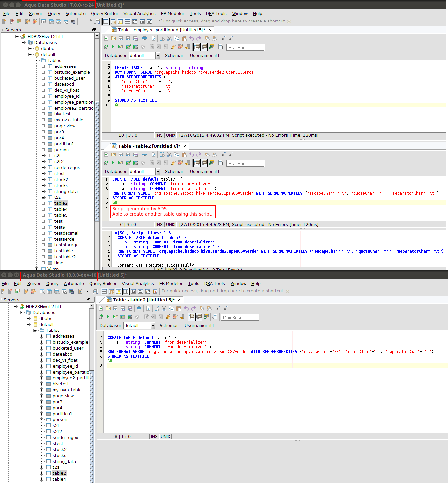Screen dimensions: 448x485
Task: Click UNIX indicator in table2 [Untitled 5] status bar
Action: tap(165, 437)
